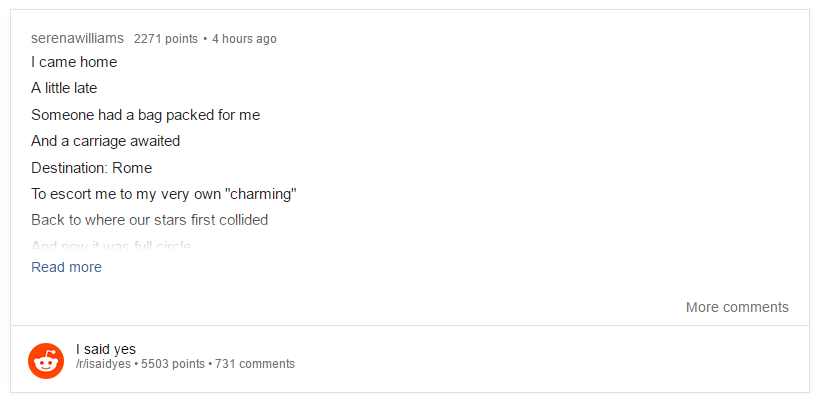Click the word "charming" in quotes
This screenshot has width=829, height=403.
(x=259, y=194)
